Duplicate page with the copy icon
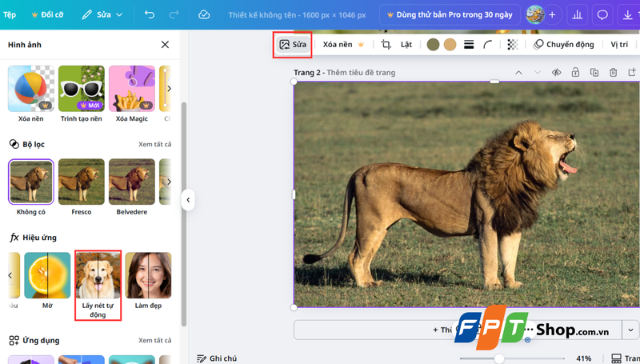Image resolution: width=640 pixels, height=364 pixels. 594,73
